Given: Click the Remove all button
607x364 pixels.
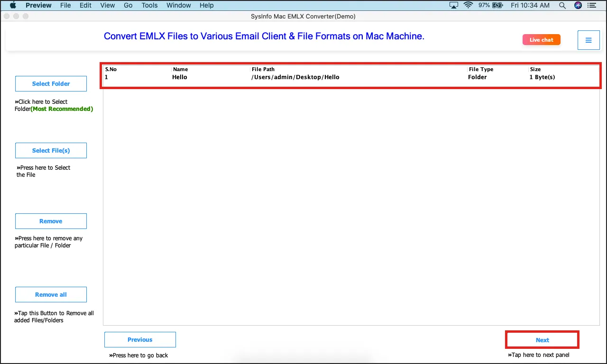Looking at the screenshot, I should pos(51,294).
